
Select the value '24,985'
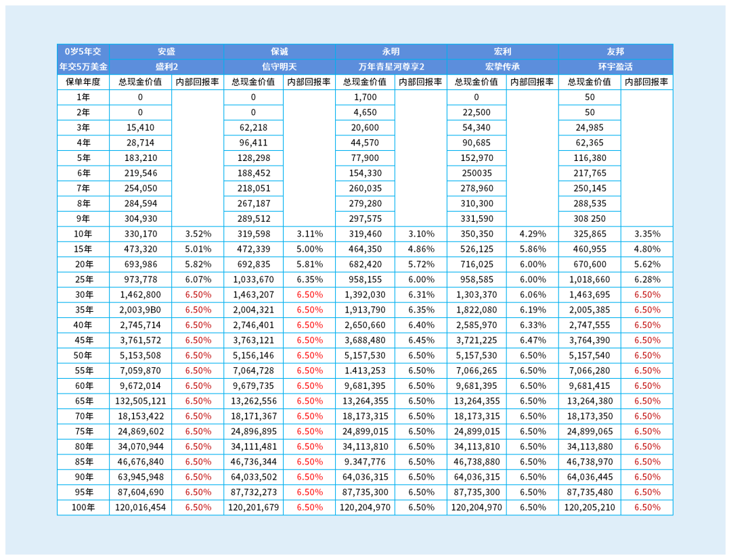point(590,128)
